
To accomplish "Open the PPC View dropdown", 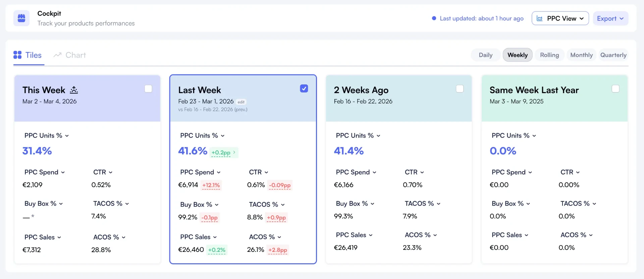I will point(560,18).
